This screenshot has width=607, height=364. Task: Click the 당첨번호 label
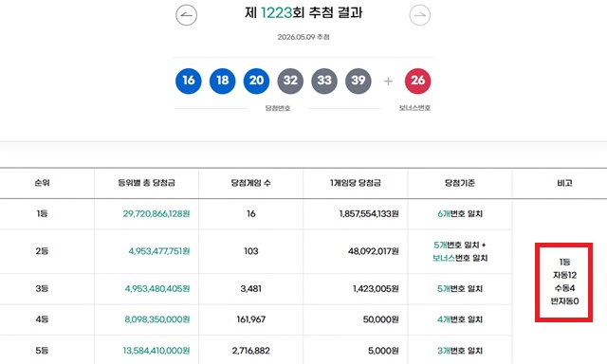click(x=278, y=108)
